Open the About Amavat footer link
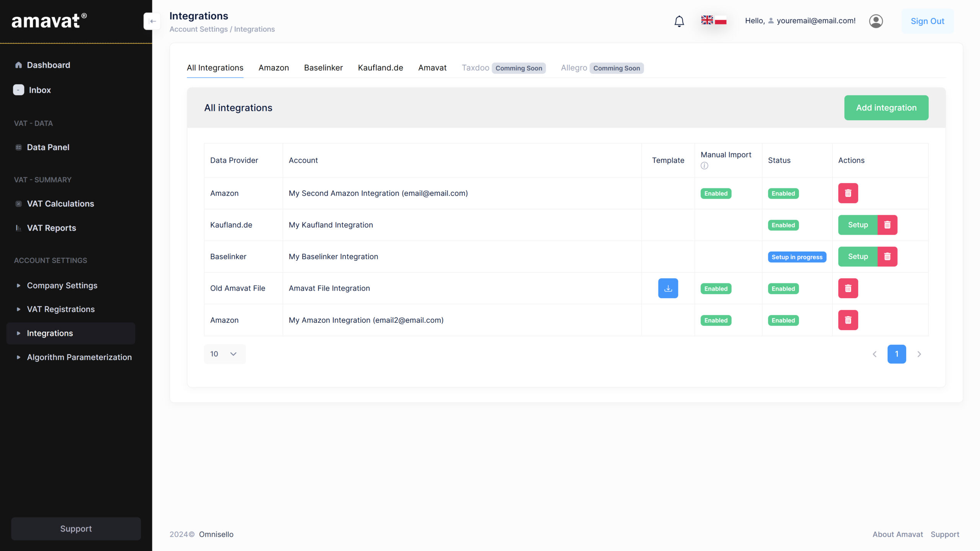 point(897,534)
